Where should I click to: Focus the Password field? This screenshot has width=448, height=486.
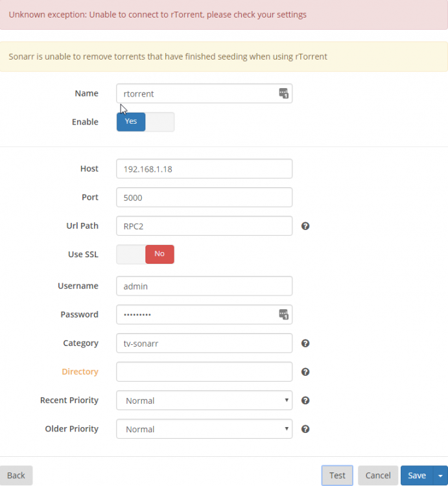[x=204, y=314]
